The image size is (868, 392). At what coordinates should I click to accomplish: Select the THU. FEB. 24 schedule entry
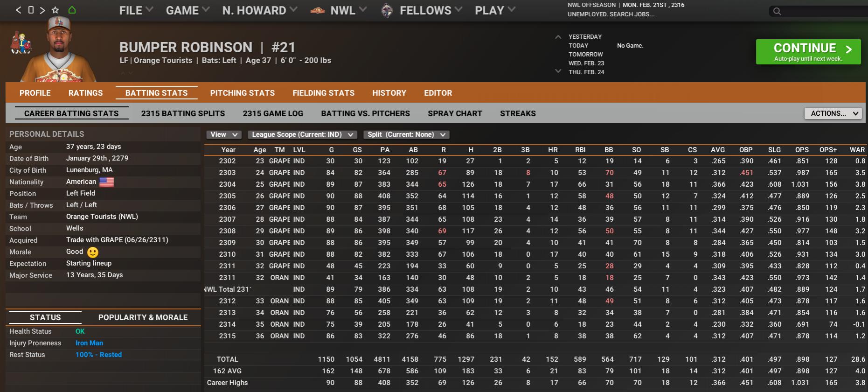coord(586,72)
